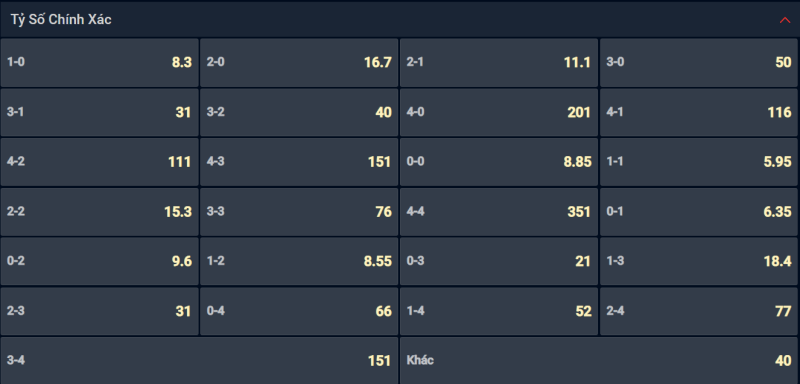Pick the 2-2 draw at 15.3
Image resolution: width=800 pixels, height=384 pixels.
[x=99, y=212]
